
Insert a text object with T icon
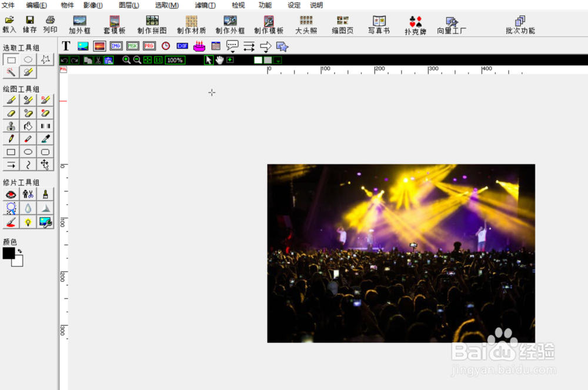tap(66, 46)
